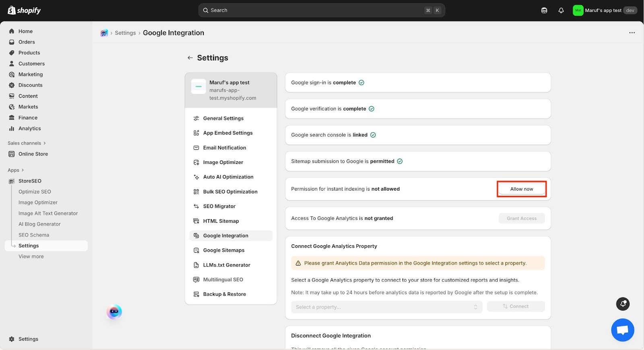Click the Google Sitemaps icon
644x350 pixels.
[x=196, y=251]
